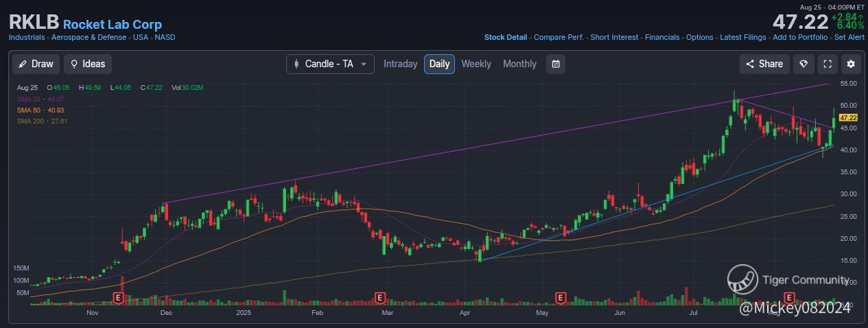Image resolution: width=868 pixels, height=328 pixels.
Task: Click the SMA 20 legend entry
Action: point(40,99)
